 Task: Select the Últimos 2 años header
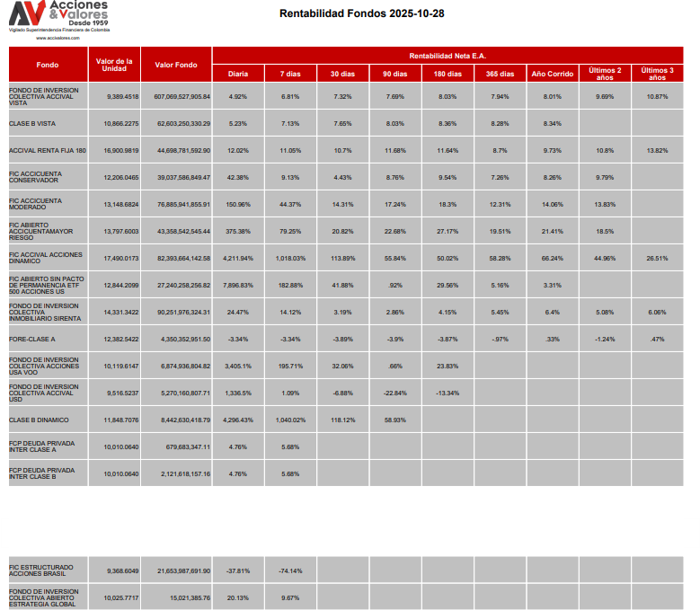(605, 74)
